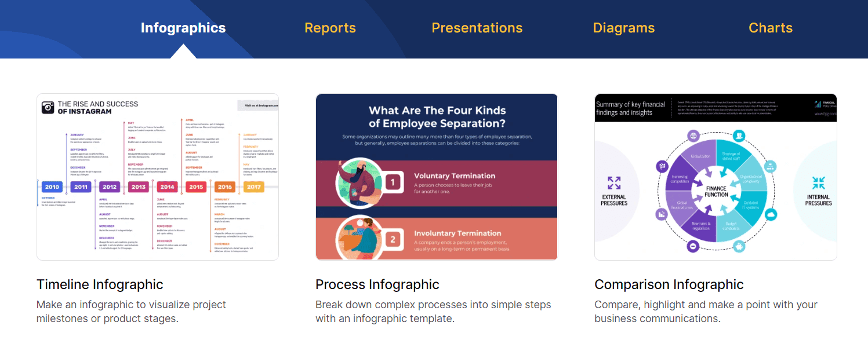Click the flag icon near Increasing competition
This screenshot has height=351, width=868.
[662, 166]
